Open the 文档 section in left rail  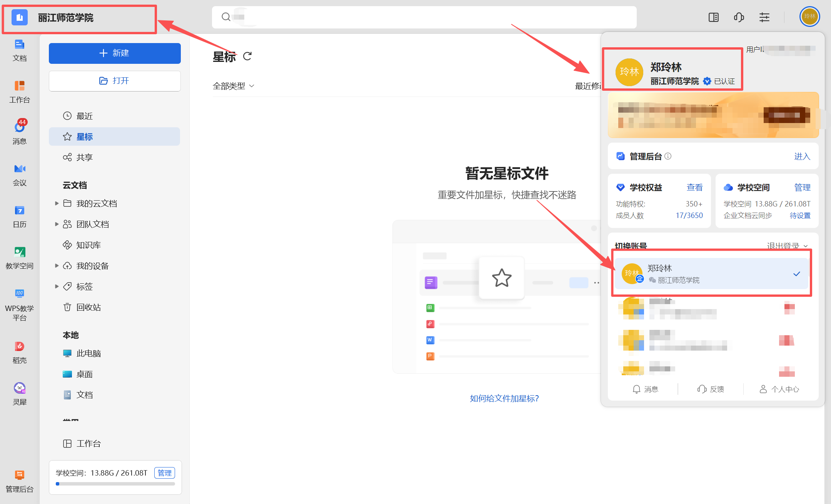tap(20, 50)
